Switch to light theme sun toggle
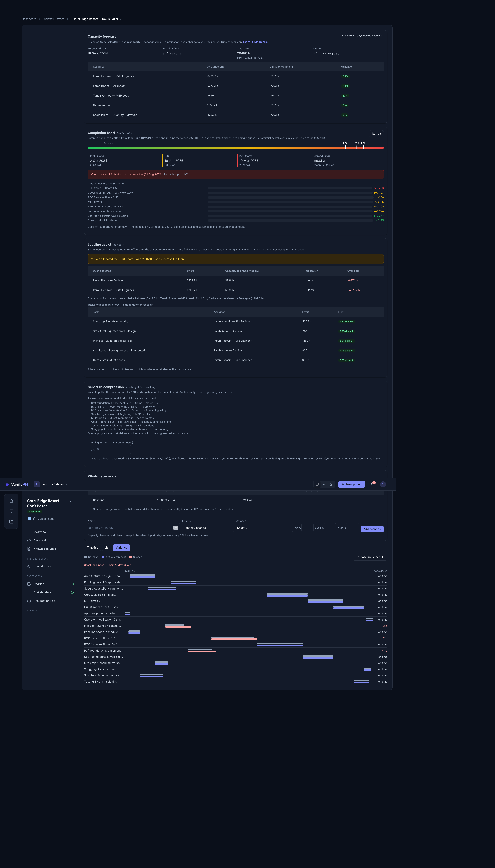Viewport: 495px width, 868px height. click(x=324, y=484)
